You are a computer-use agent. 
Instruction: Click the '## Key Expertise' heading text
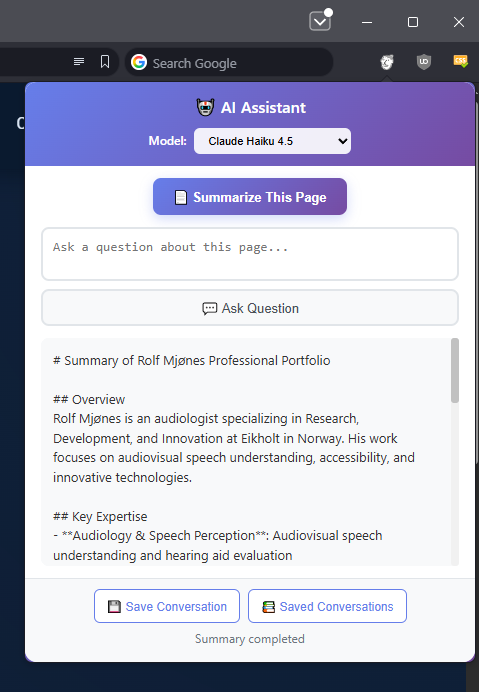pos(100,516)
